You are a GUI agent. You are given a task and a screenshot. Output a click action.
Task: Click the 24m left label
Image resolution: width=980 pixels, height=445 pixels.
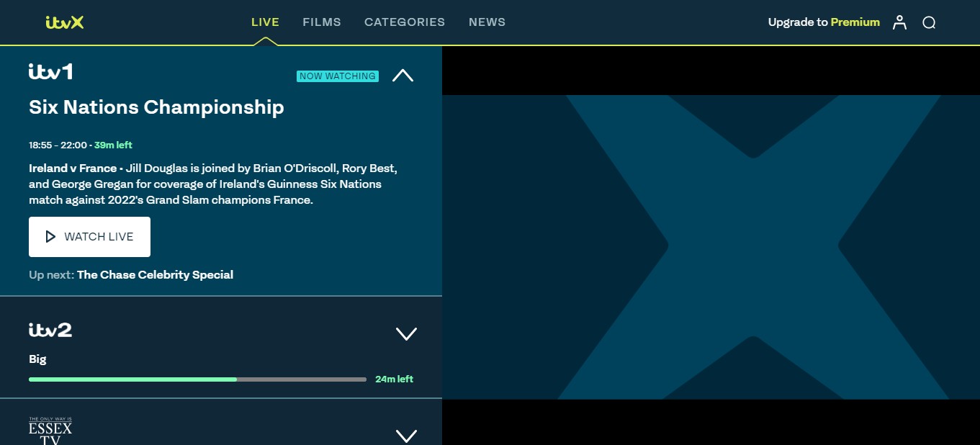(x=394, y=379)
